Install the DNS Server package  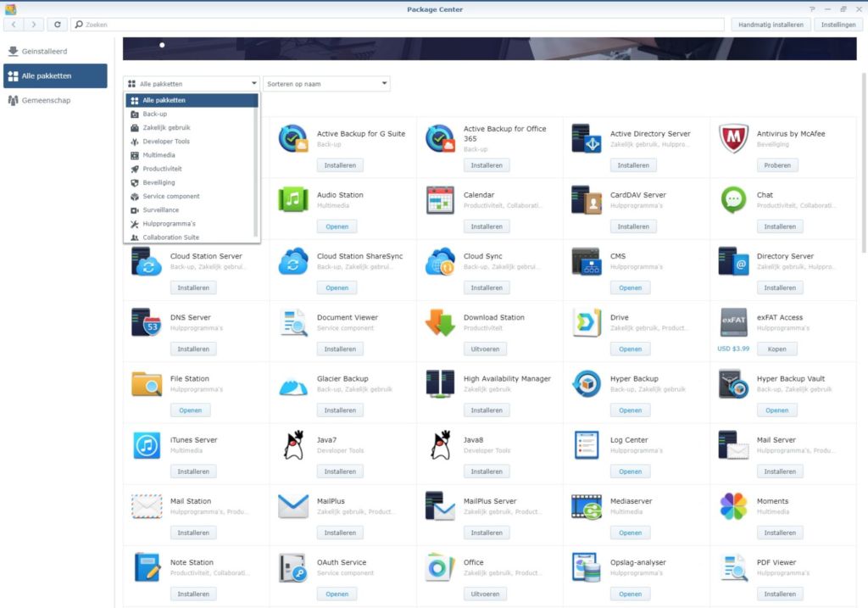tap(193, 349)
